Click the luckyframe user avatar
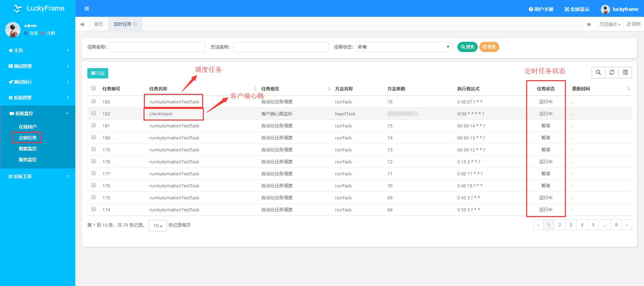Screen dimensions: 644x286 point(605,9)
